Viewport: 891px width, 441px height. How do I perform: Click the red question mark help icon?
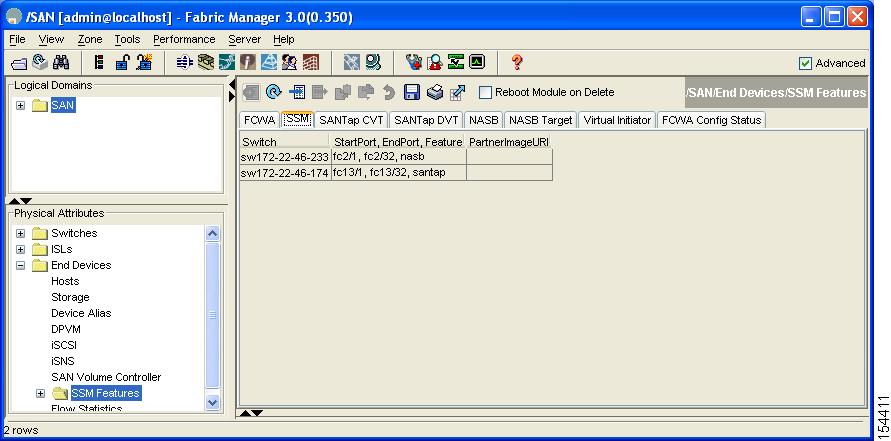(x=517, y=62)
